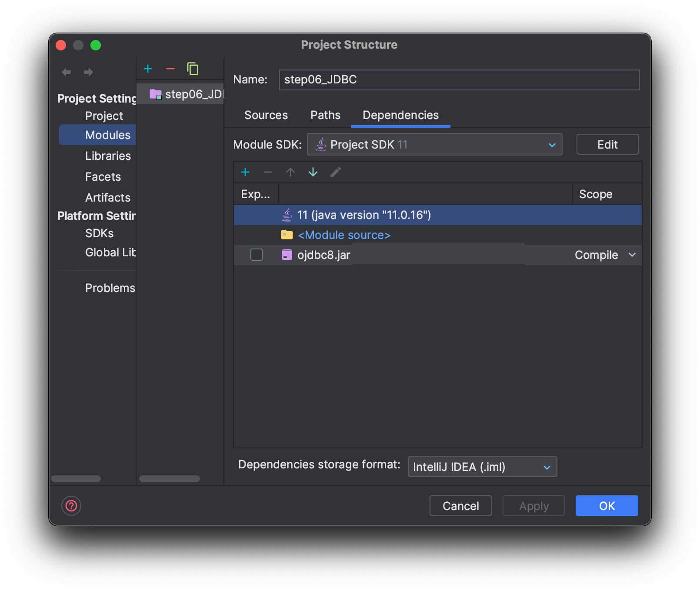Open help via question mark icon
Viewport: 700px width, 590px height.
coord(71,506)
